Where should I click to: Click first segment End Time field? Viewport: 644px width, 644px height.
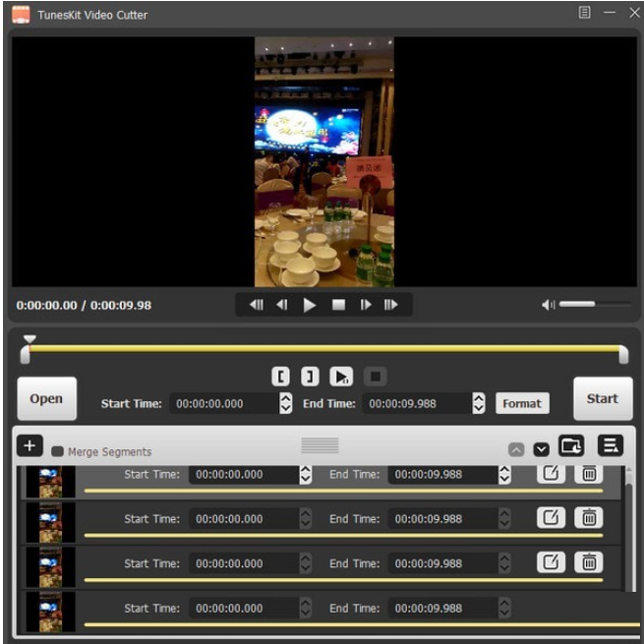pos(442,475)
